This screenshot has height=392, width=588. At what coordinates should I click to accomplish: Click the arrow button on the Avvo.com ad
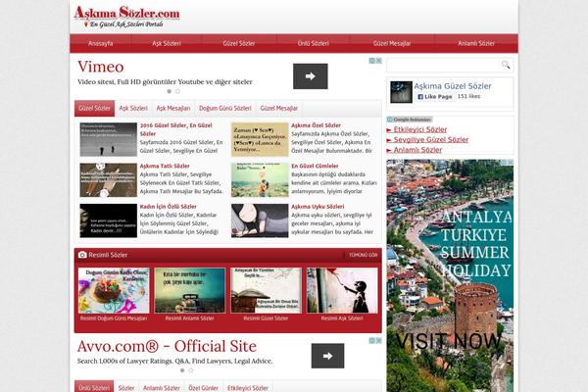point(327,356)
